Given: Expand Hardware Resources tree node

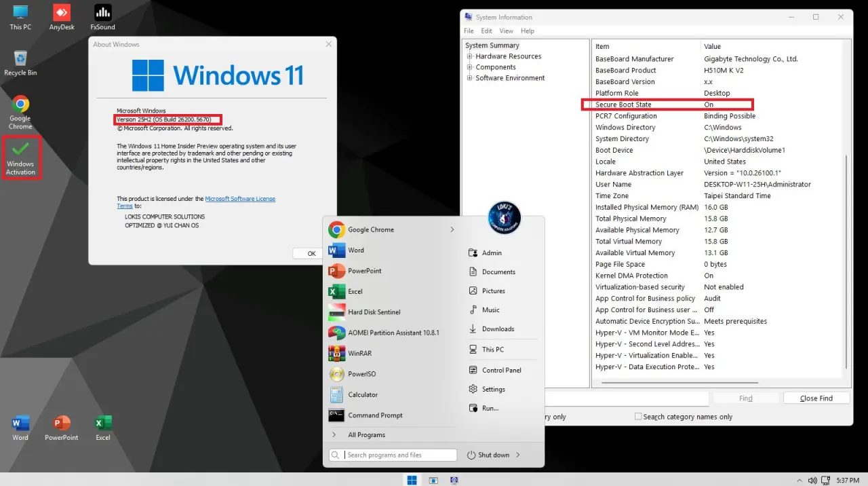Looking at the screenshot, I should (x=469, y=56).
